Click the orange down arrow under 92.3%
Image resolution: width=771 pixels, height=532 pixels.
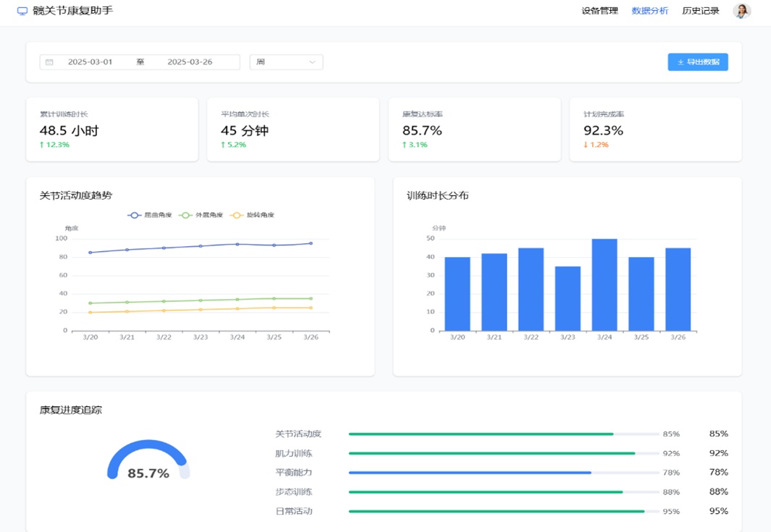586,145
